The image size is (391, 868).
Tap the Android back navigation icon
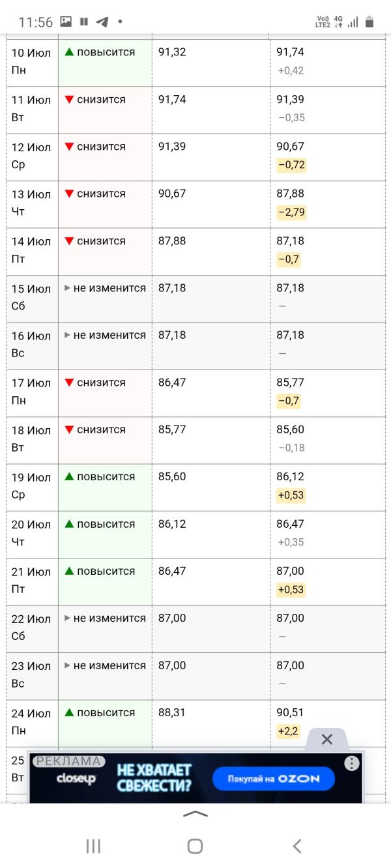click(x=297, y=846)
